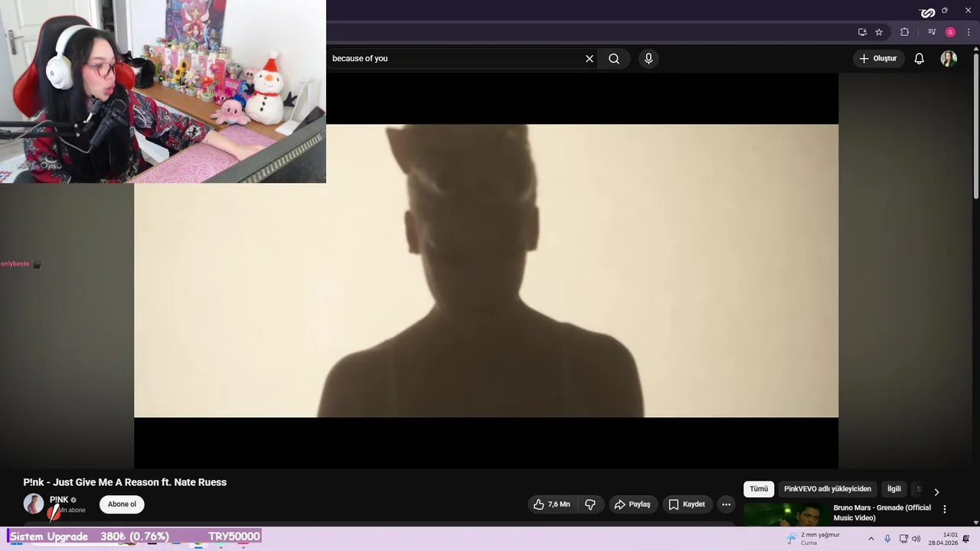
Task: Open the browser three-dot menu
Action: [969, 32]
